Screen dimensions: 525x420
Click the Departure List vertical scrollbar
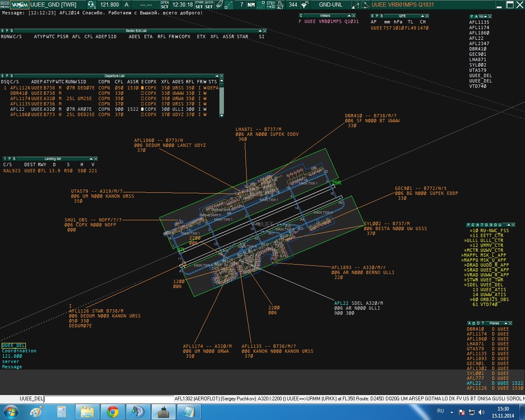click(222, 100)
